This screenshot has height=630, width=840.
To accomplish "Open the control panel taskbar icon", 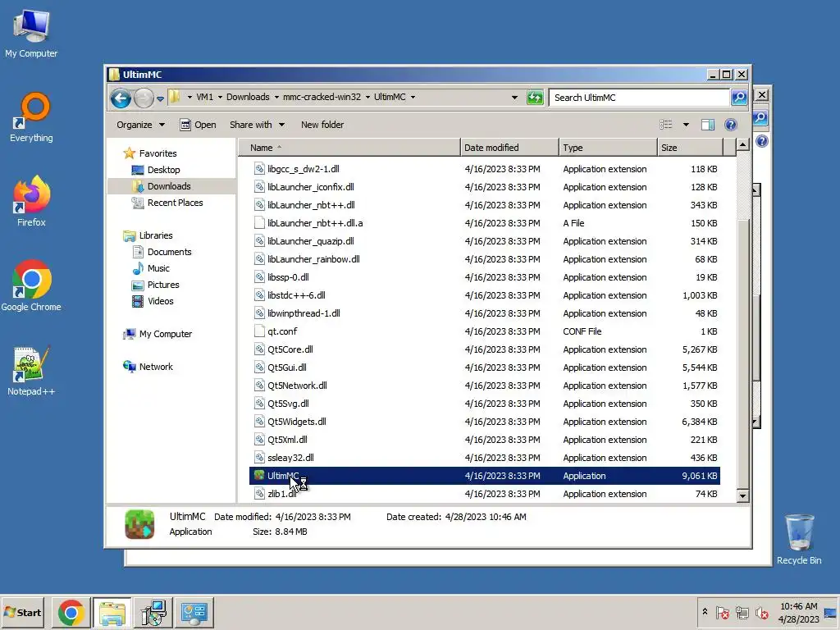I will pos(194,613).
